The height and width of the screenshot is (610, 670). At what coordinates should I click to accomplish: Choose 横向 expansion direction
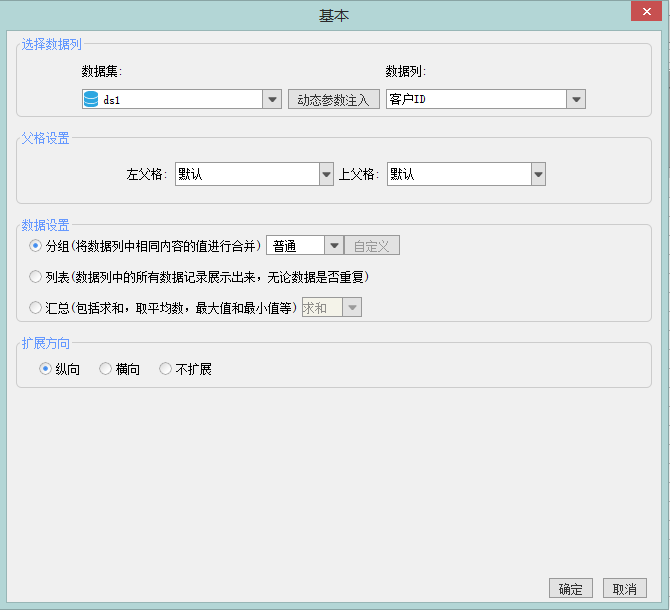coord(105,369)
